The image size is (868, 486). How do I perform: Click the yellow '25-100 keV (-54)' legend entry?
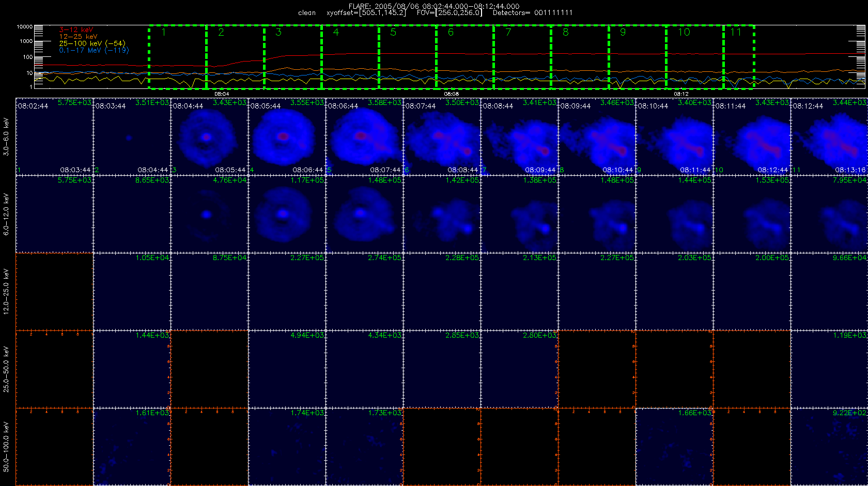[92, 43]
